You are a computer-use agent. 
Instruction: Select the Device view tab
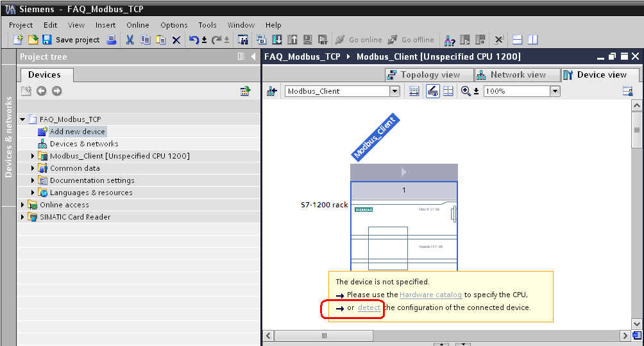click(x=600, y=75)
